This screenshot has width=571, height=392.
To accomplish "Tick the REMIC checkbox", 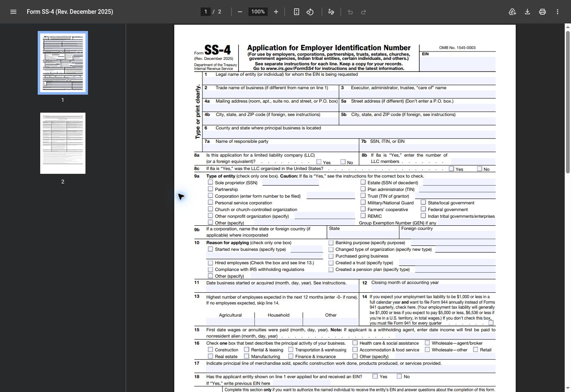I will (x=363, y=216).
